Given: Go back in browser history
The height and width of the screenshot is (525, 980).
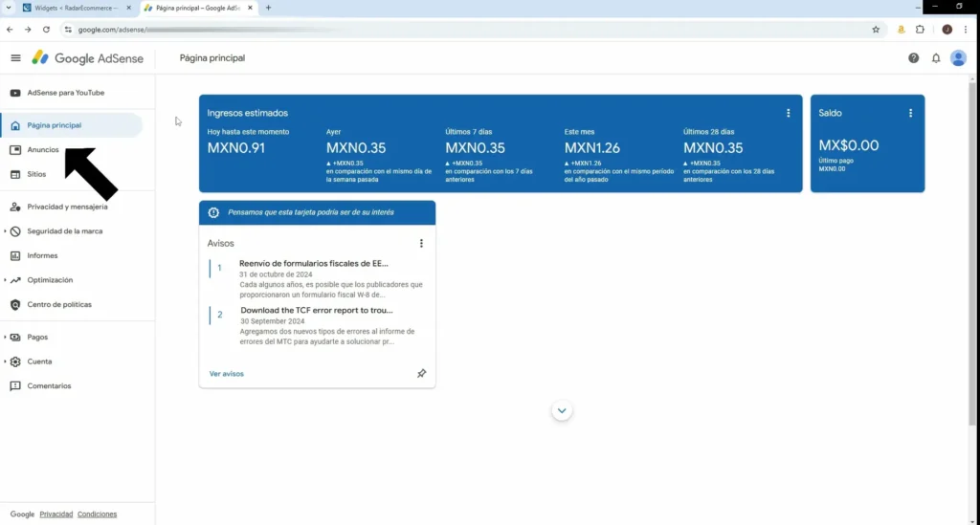Looking at the screenshot, I should [x=10, y=30].
